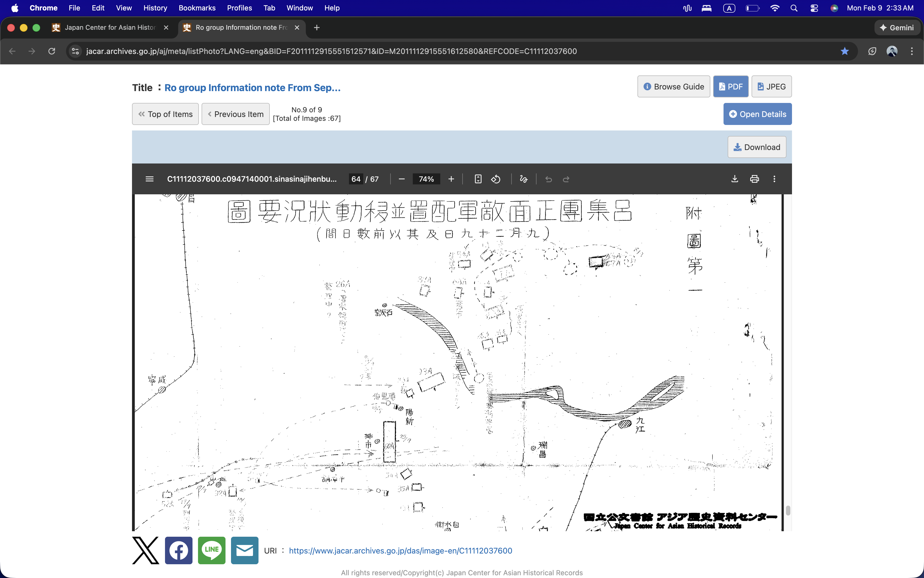Click the Open Details button
The image size is (924, 578).
758,114
